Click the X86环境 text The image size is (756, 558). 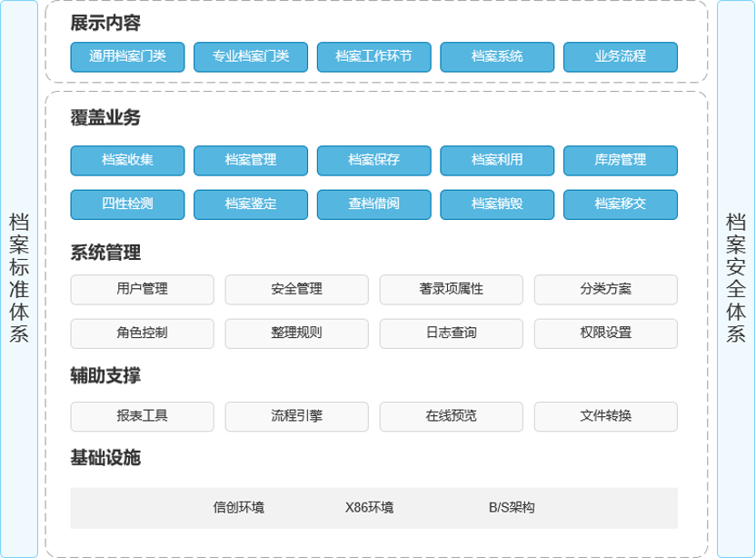(x=369, y=507)
